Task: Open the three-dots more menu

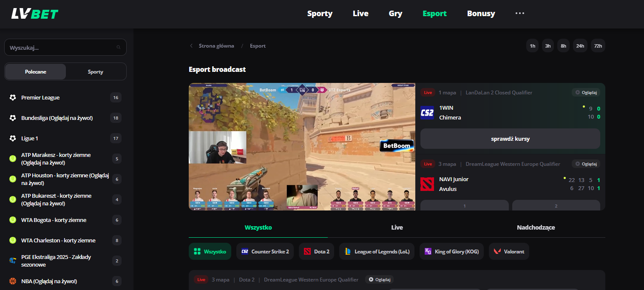Action: (520, 13)
